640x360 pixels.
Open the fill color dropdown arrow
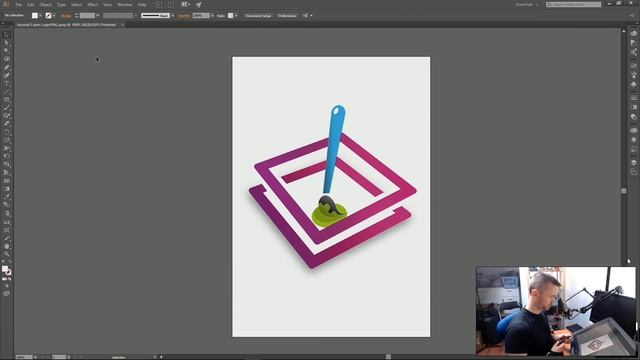[40, 16]
